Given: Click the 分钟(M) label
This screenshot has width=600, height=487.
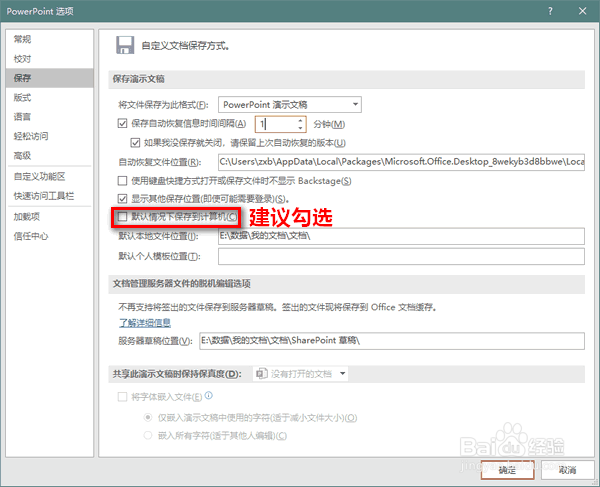Looking at the screenshot, I should coord(329,124).
